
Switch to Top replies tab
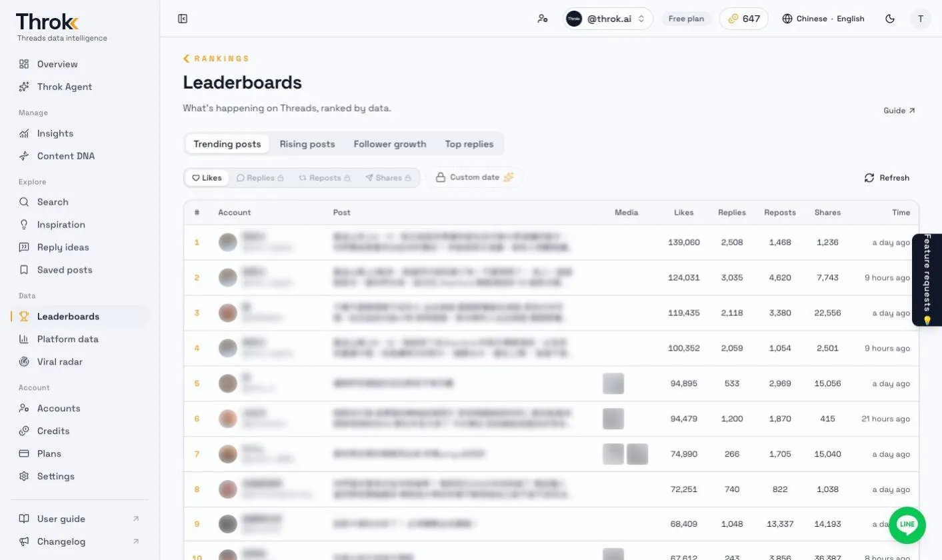469,144
